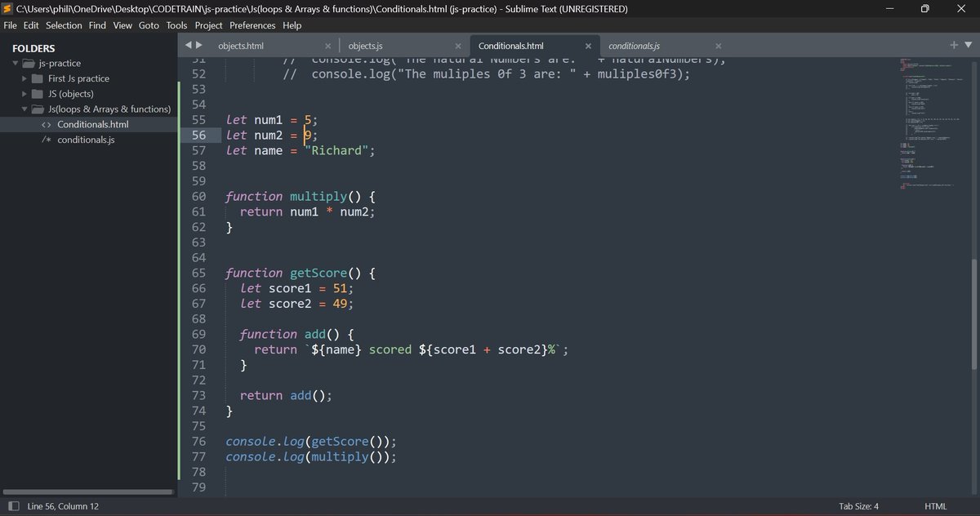Switch to the conditionals.js tab
This screenshot has width=980, height=516.
(634, 46)
